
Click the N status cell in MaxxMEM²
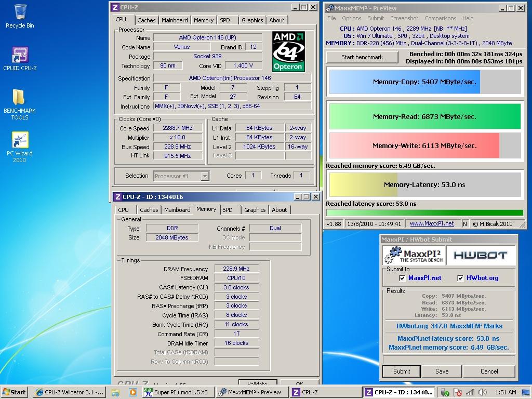tap(465, 223)
